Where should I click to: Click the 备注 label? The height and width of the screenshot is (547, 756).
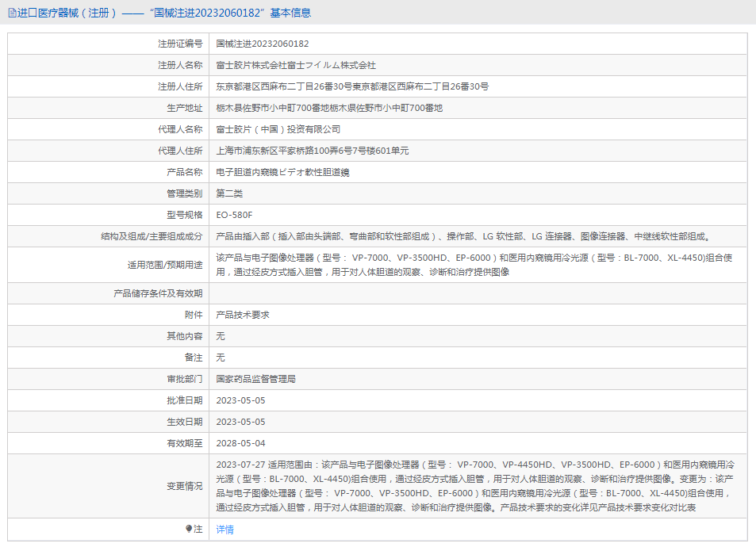click(194, 358)
